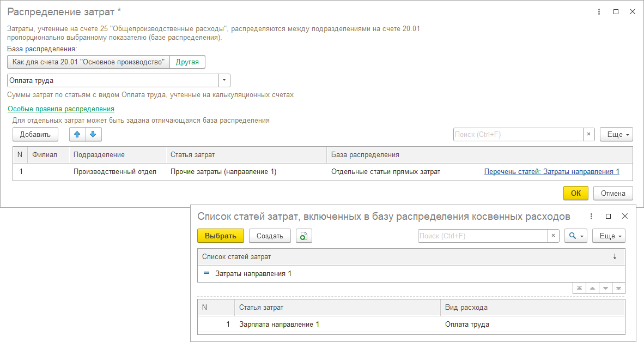Click the Создать button
Viewport: 644px width, 342px height.
(x=270, y=236)
